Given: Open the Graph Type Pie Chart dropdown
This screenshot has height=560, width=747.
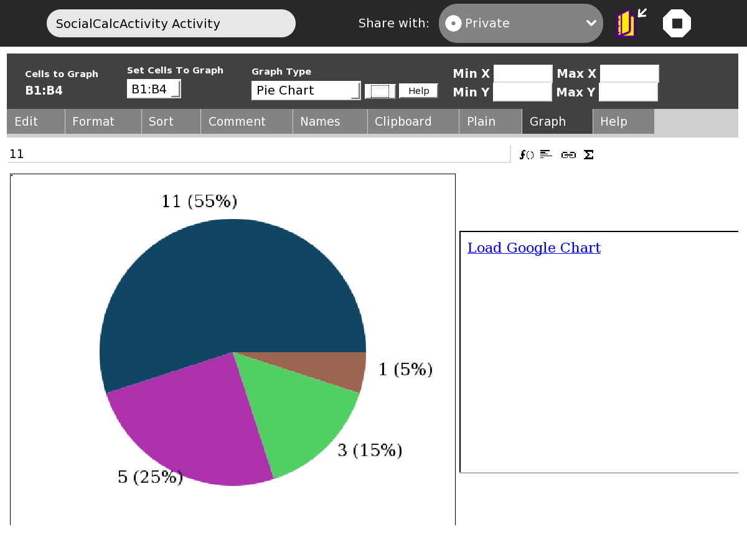Looking at the screenshot, I should (x=306, y=90).
